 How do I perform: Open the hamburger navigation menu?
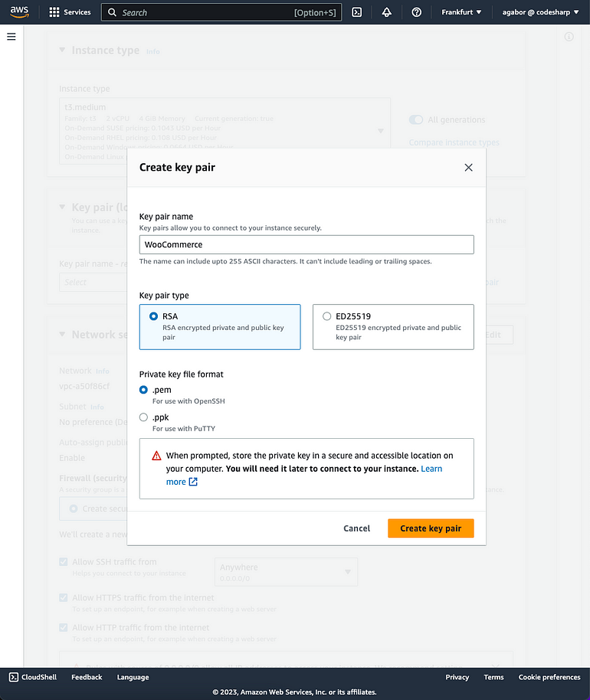pos(11,37)
